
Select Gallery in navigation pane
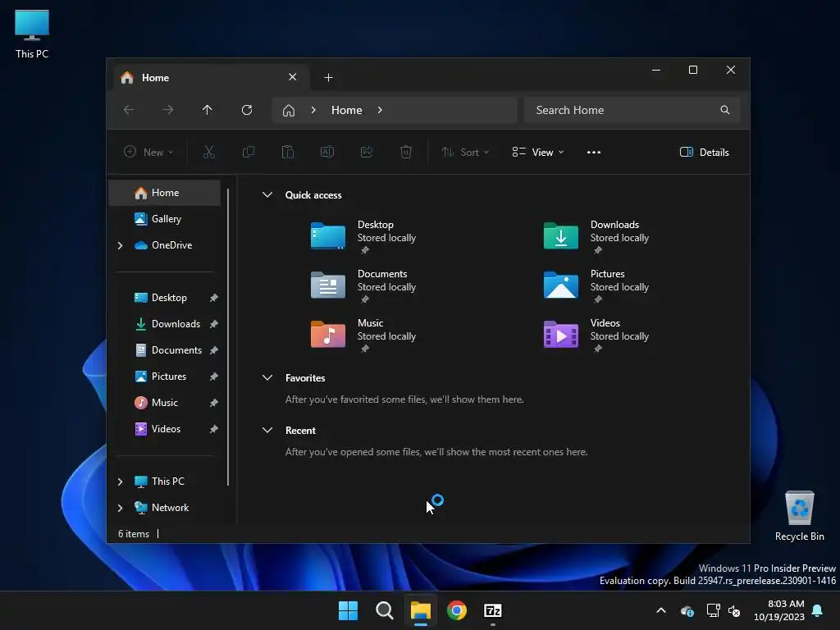coord(165,219)
